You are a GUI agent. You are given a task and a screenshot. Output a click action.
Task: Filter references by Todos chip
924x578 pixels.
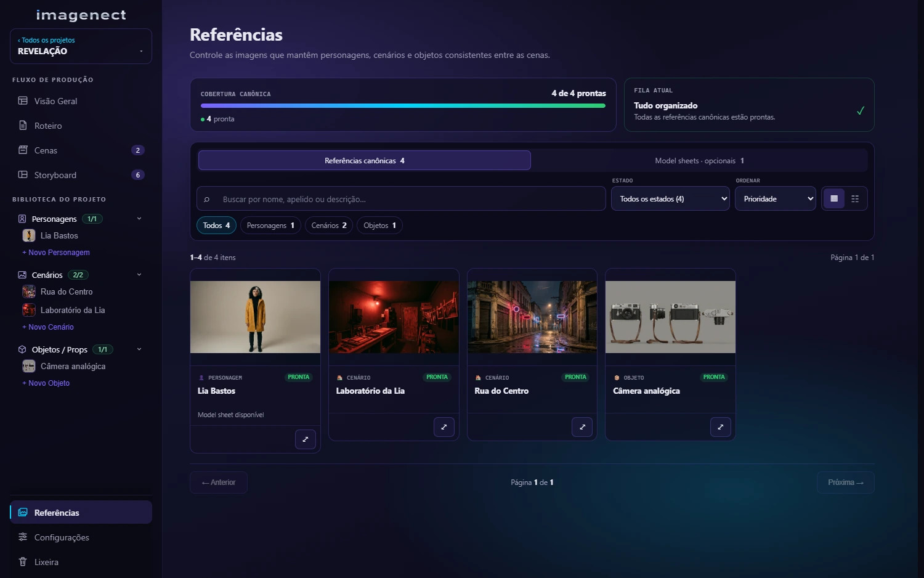(216, 226)
